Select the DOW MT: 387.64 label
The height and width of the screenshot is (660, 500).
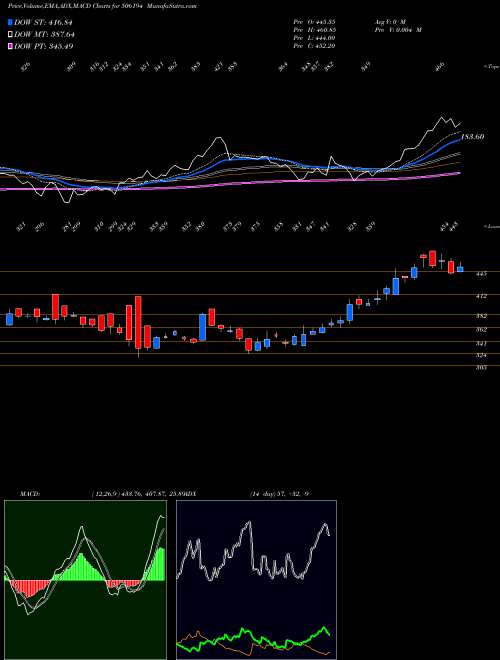[x=45, y=34]
